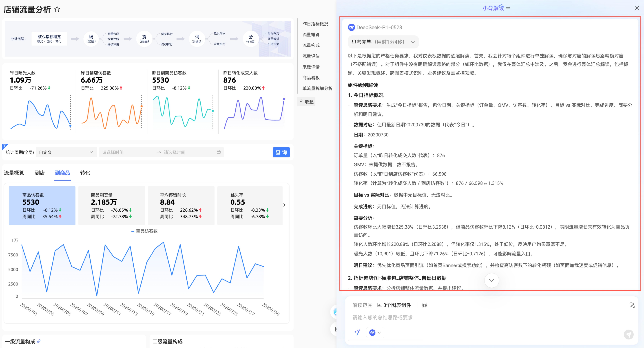Click the 查询 button

[x=281, y=152]
